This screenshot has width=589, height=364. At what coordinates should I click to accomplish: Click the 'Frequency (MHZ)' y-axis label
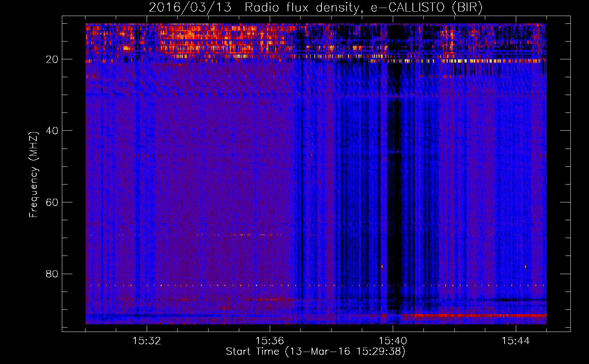click(33, 175)
